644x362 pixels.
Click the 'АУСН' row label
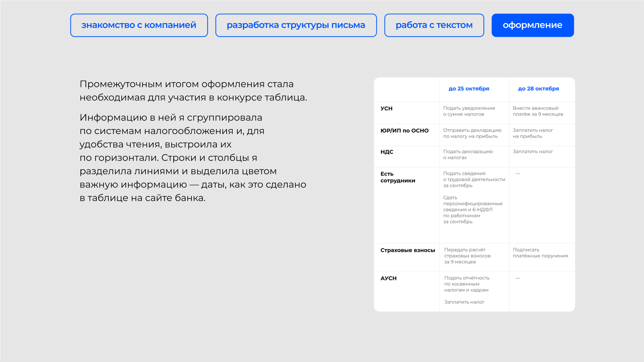(x=388, y=278)
